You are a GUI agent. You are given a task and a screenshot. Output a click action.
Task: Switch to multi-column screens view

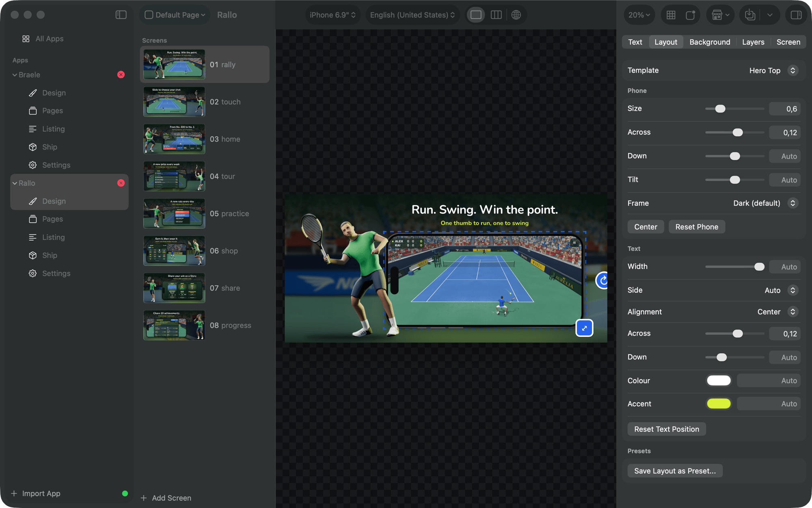[496, 15]
